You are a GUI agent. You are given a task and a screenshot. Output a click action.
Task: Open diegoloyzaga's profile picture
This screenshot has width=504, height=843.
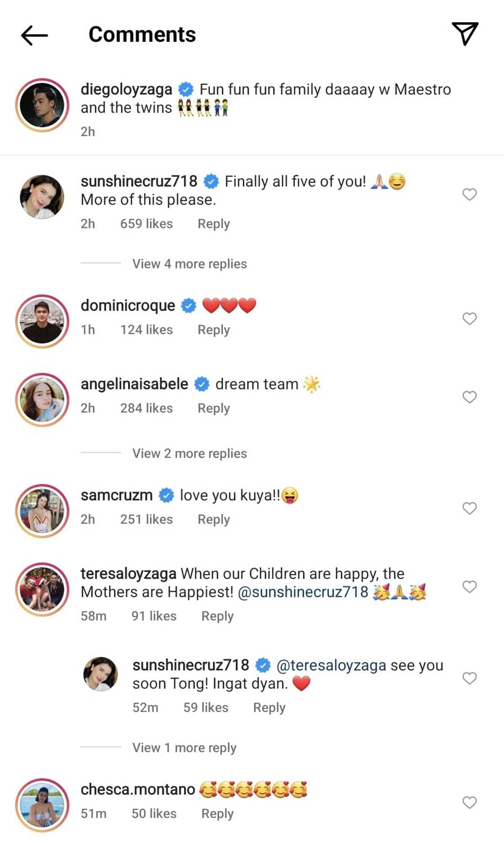[42, 105]
